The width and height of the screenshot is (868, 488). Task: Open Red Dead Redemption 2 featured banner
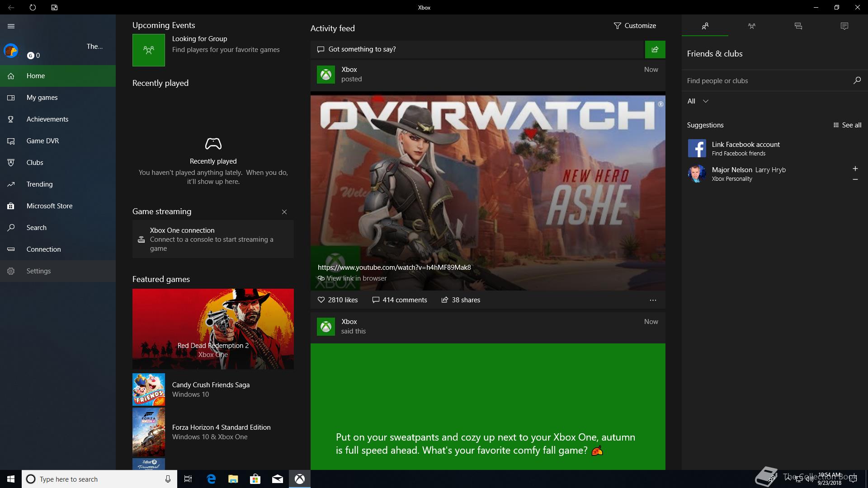[x=213, y=329]
